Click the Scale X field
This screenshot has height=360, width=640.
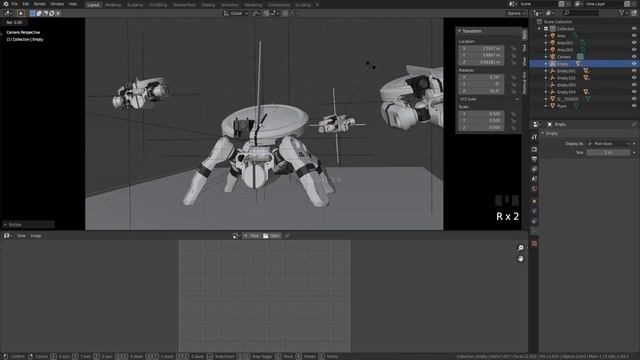[481, 114]
